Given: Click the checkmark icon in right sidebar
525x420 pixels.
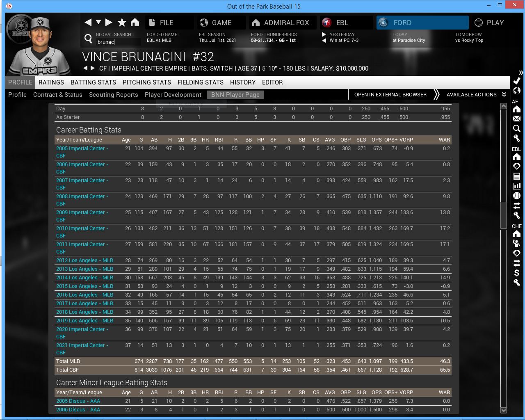Looking at the screenshot, I should pyautogui.click(x=517, y=80).
